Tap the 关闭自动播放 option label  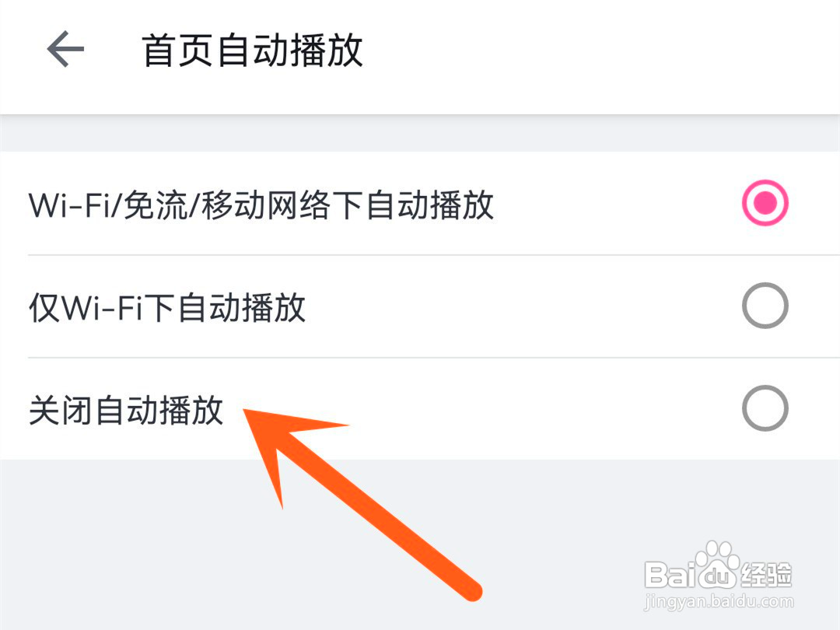click(x=126, y=411)
